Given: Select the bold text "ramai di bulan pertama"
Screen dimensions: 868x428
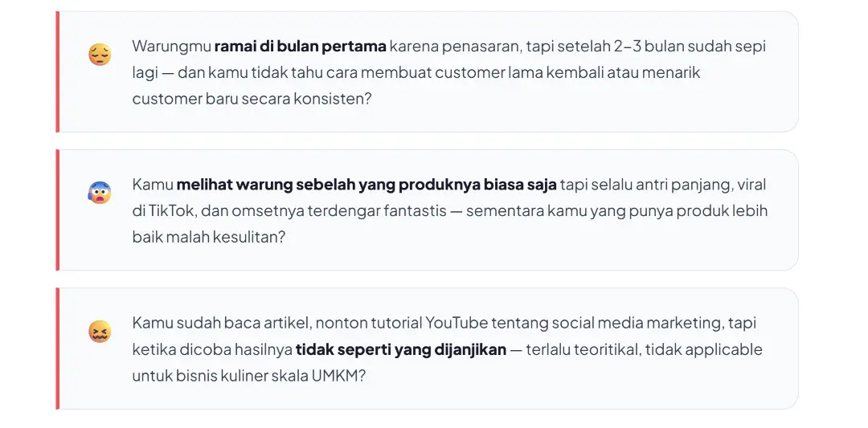Looking at the screenshot, I should (300, 46).
